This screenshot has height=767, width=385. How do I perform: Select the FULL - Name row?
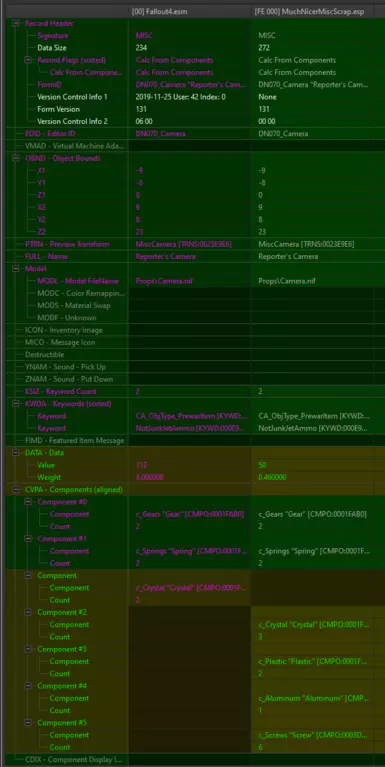click(192, 256)
